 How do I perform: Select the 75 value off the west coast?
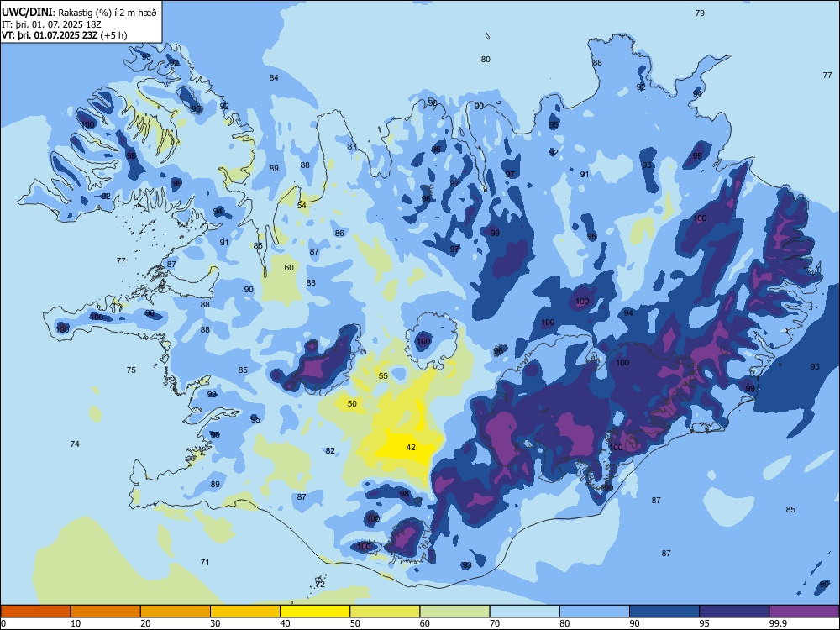131,370
